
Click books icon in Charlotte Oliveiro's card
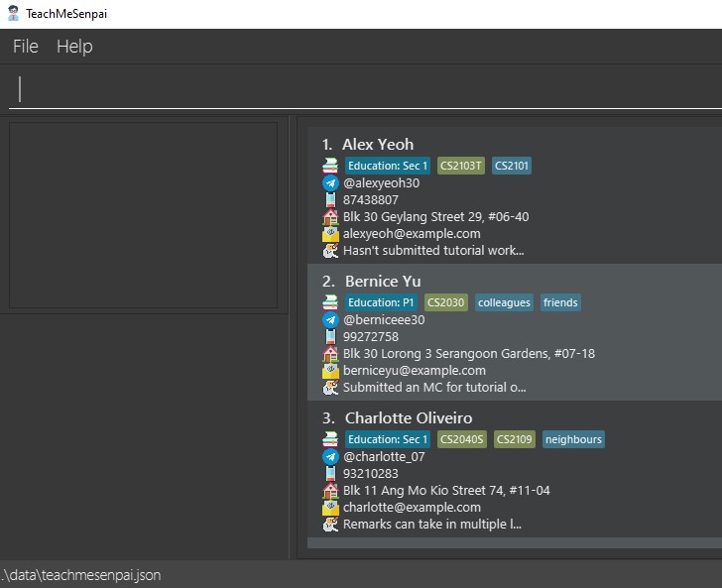[330, 439]
